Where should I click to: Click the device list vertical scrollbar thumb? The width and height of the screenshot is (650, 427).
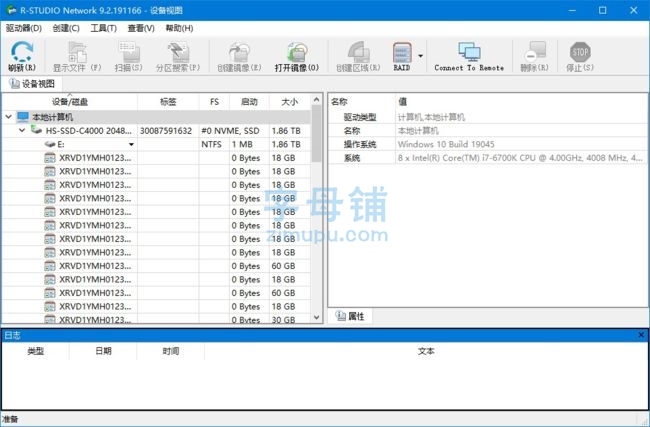click(316, 133)
